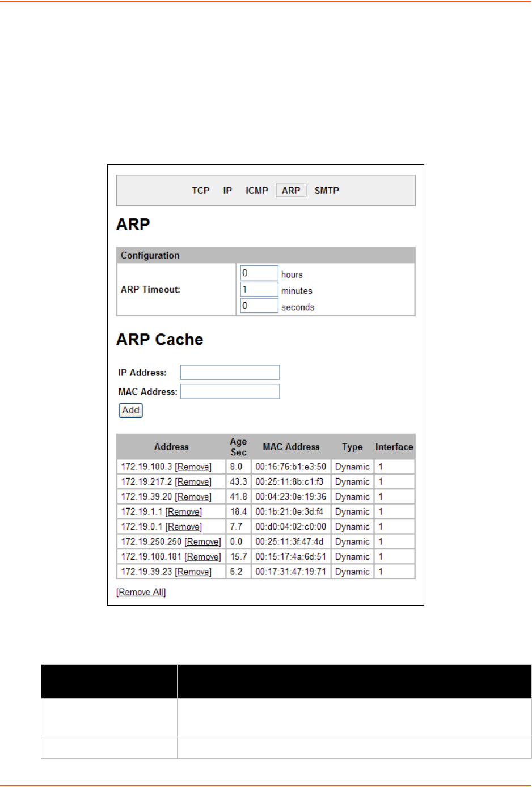Click the MAC Address input box

pyautogui.click(x=230, y=392)
